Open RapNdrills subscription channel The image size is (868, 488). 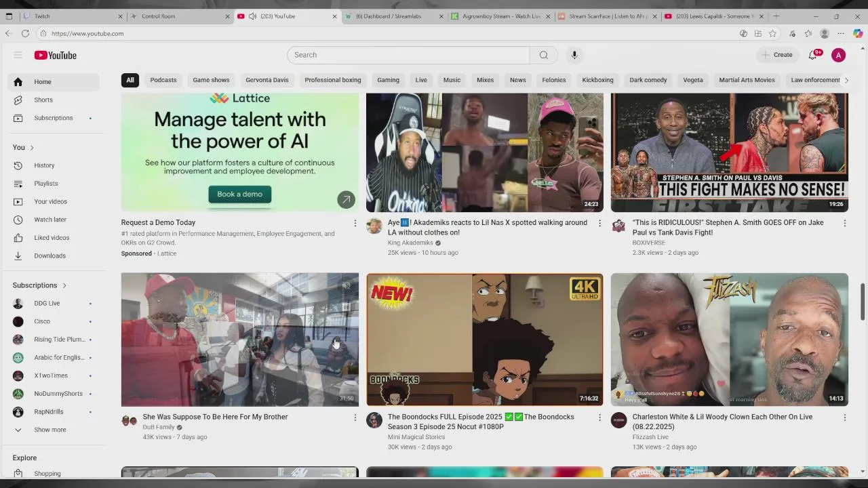pyautogui.click(x=54, y=412)
